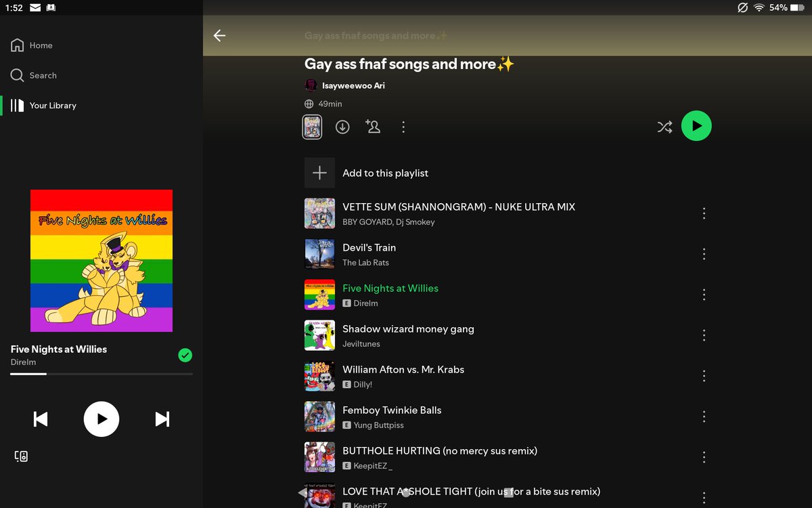Go back using the back arrow

tap(219, 35)
